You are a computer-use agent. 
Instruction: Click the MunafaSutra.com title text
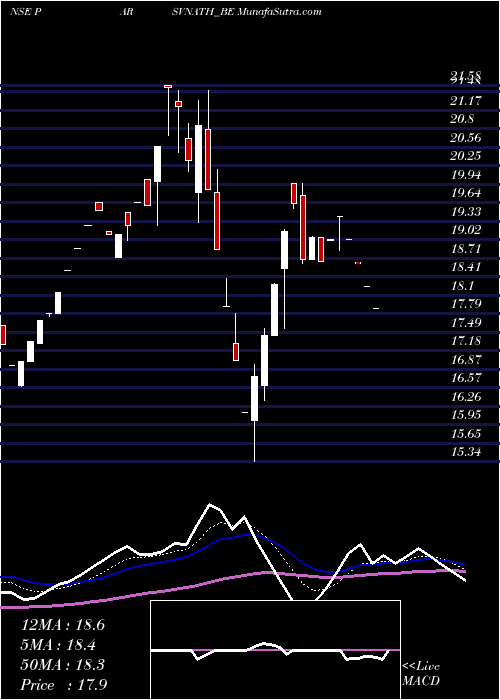tap(279, 12)
